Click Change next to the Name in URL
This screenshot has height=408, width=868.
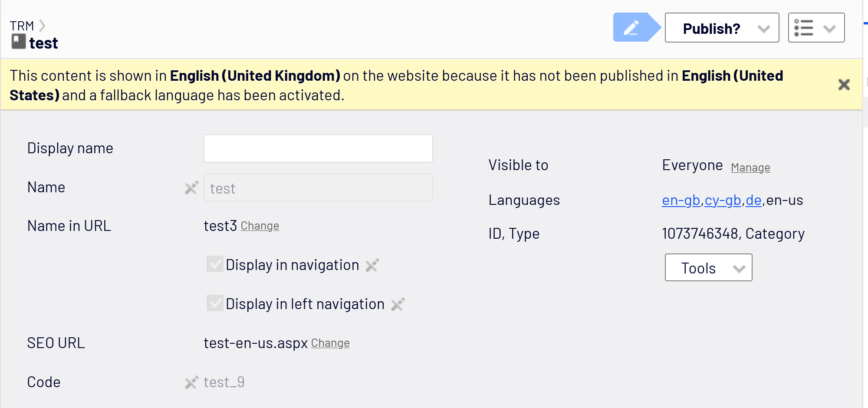[260, 226]
